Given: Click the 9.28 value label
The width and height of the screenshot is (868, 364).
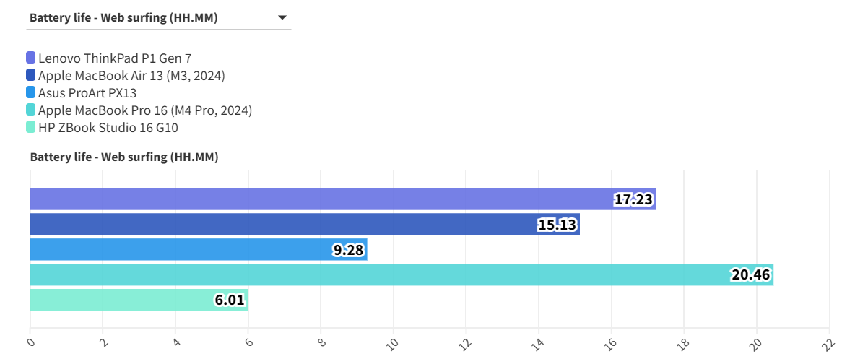Looking at the screenshot, I should click(x=349, y=251).
